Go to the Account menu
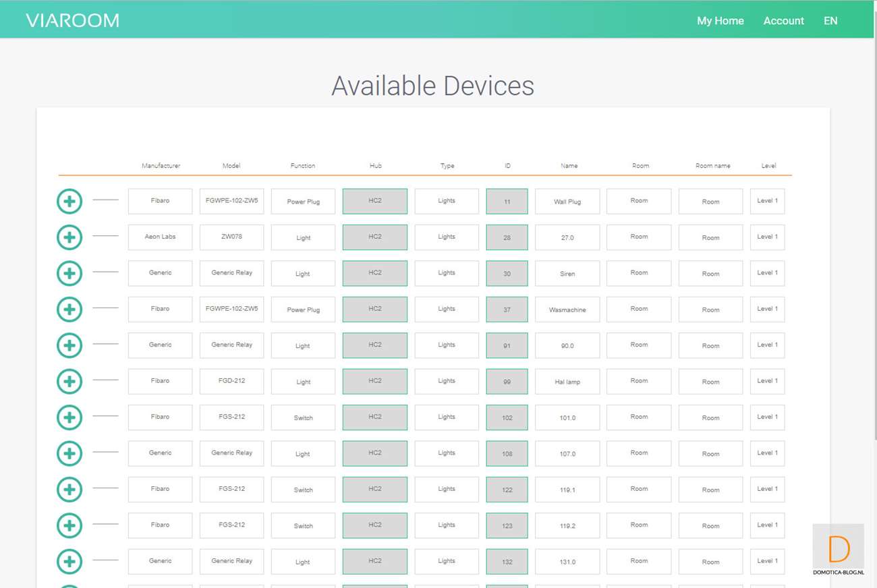Image resolution: width=877 pixels, height=588 pixels. (783, 21)
